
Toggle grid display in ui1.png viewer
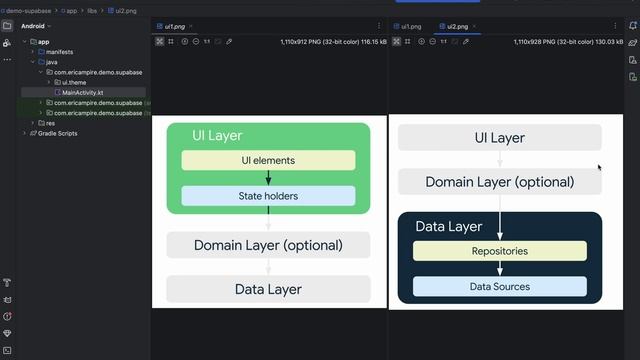tap(171, 42)
